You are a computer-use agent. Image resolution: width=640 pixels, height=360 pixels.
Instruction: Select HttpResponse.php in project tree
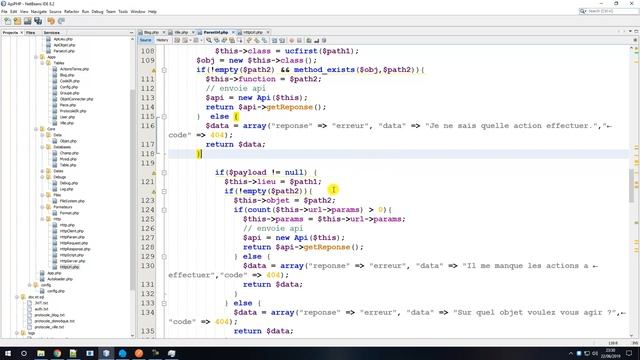point(75,249)
